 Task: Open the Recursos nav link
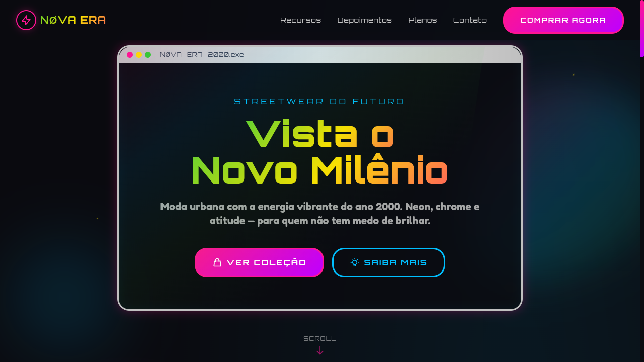[300, 20]
